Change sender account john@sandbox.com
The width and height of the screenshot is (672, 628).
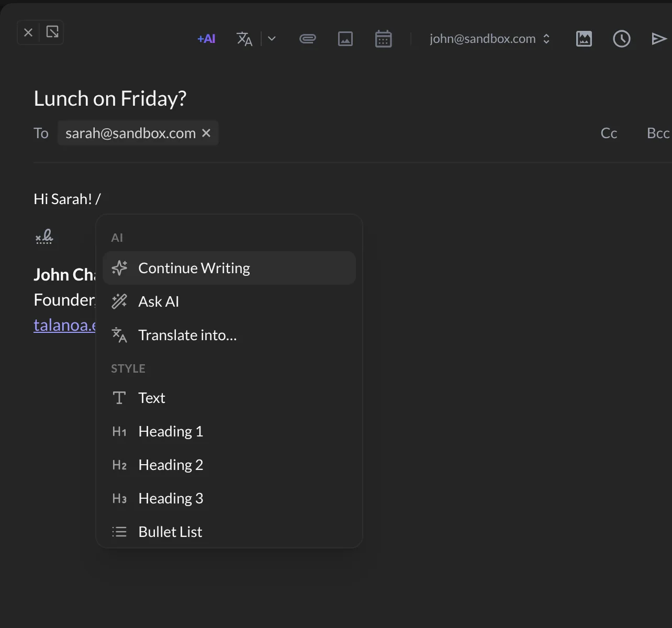[490, 39]
